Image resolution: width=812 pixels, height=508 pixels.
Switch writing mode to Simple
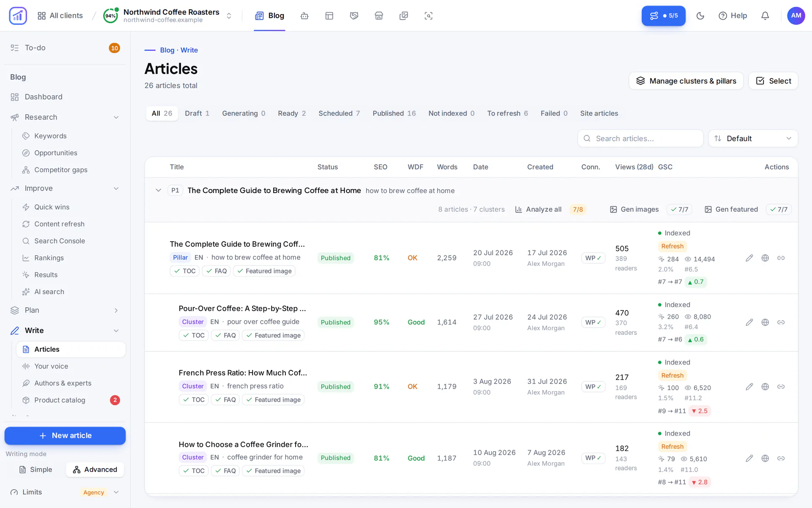[36, 469]
